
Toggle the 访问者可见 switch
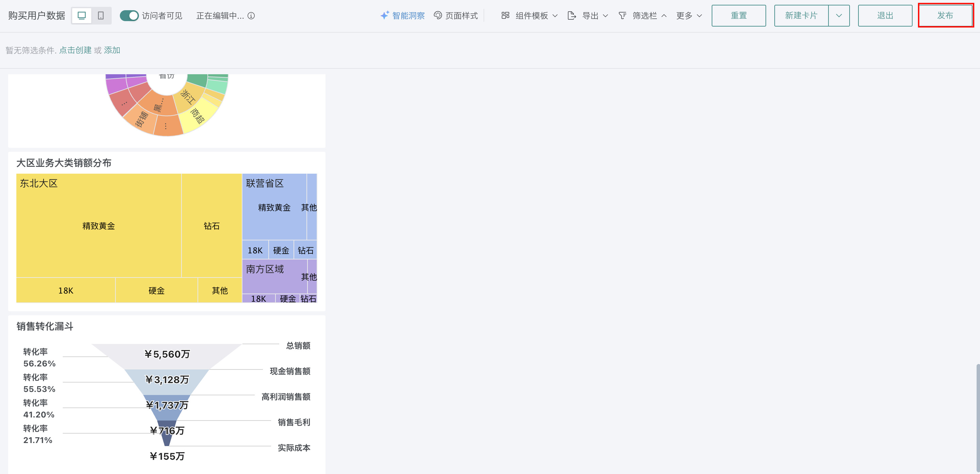[129, 16]
